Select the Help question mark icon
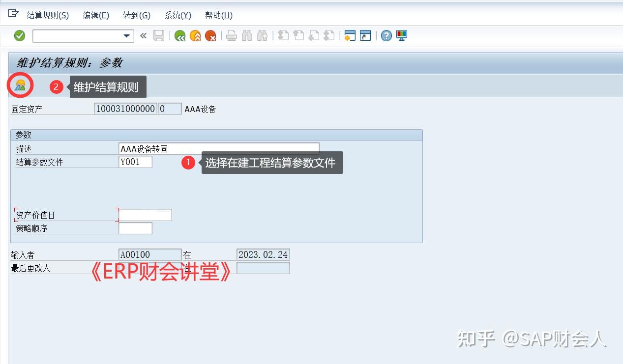The height and width of the screenshot is (364, 623). pyautogui.click(x=386, y=35)
